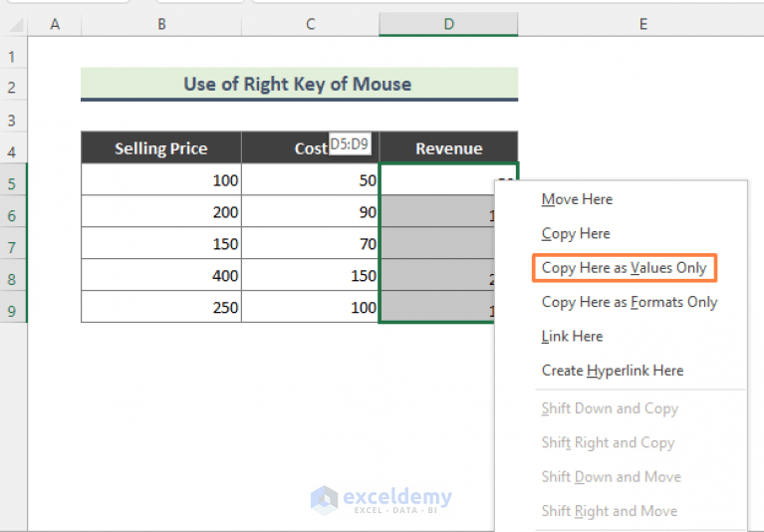Click Selling Price cell with 250

point(161,307)
